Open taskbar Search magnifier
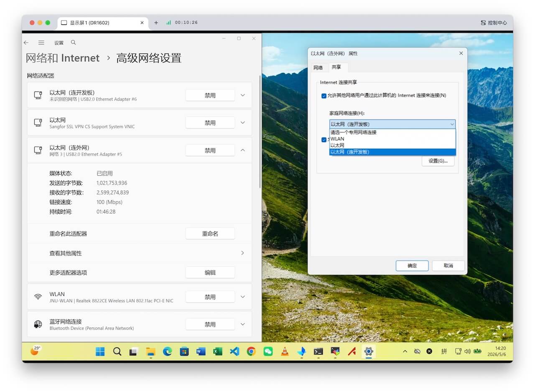This screenshot has width=535, height=392. (117, 351)
